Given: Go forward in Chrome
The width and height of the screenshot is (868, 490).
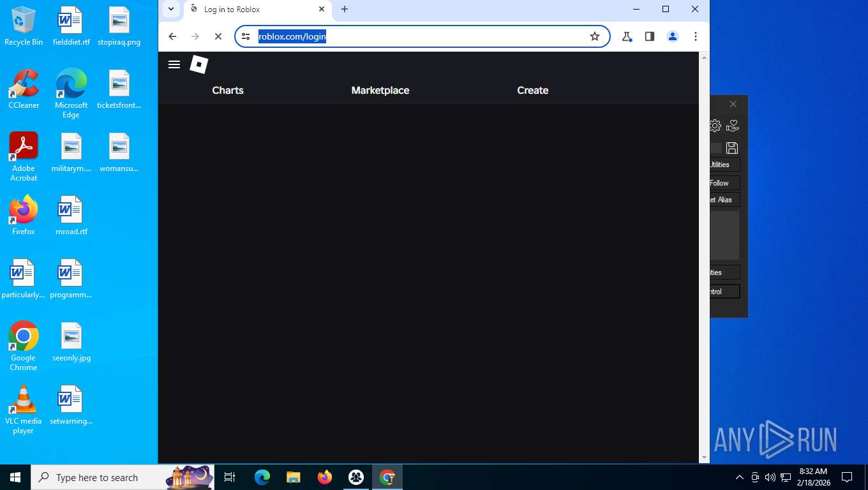Looking at the screenshot, I should tap(195, 36).
